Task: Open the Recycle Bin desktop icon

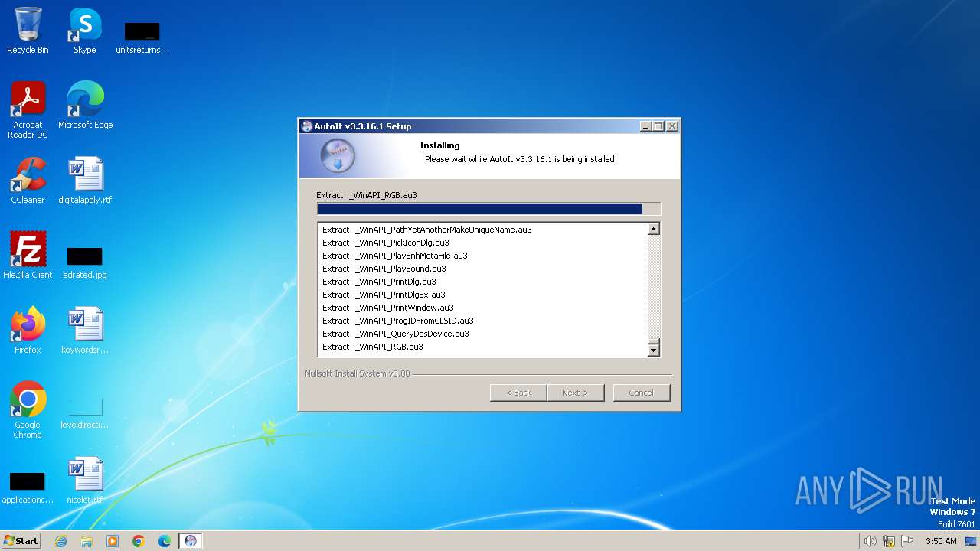Action: 28,31
